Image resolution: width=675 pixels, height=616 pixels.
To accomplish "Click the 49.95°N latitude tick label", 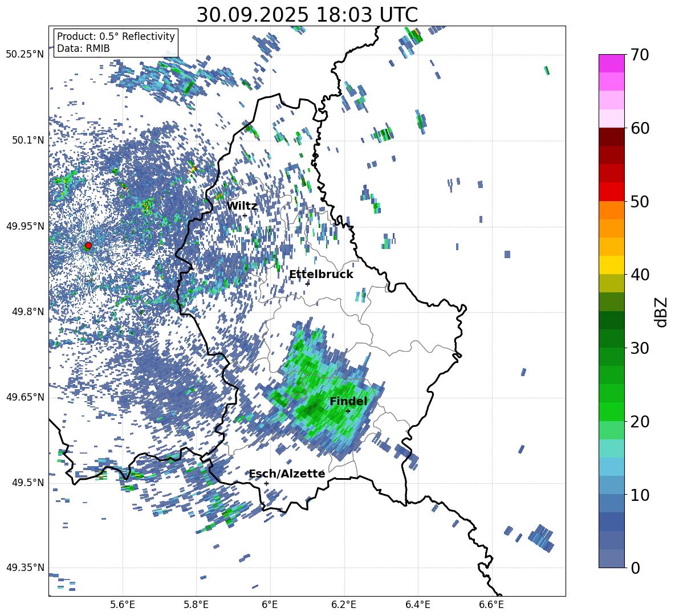I will (26, 226).
